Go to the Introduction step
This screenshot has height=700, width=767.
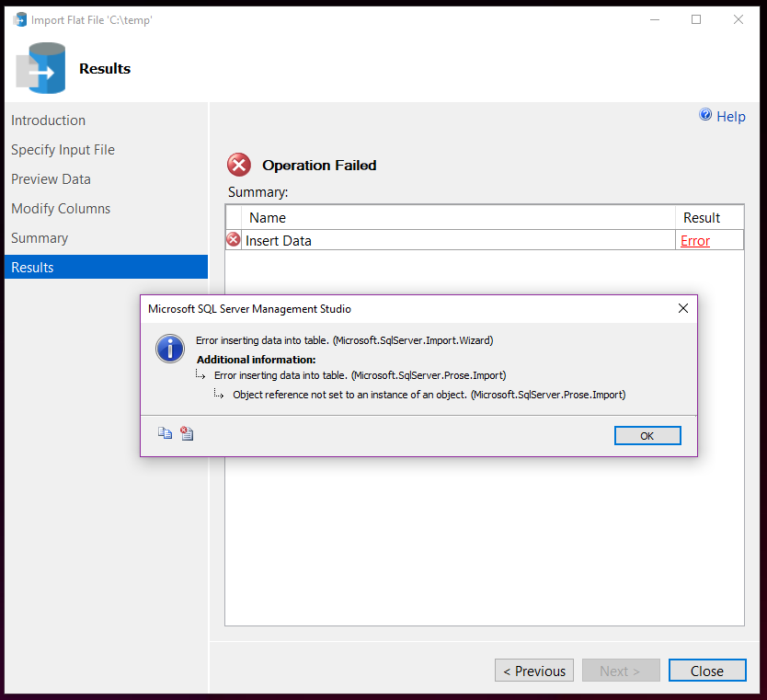(x=49, y=120)
